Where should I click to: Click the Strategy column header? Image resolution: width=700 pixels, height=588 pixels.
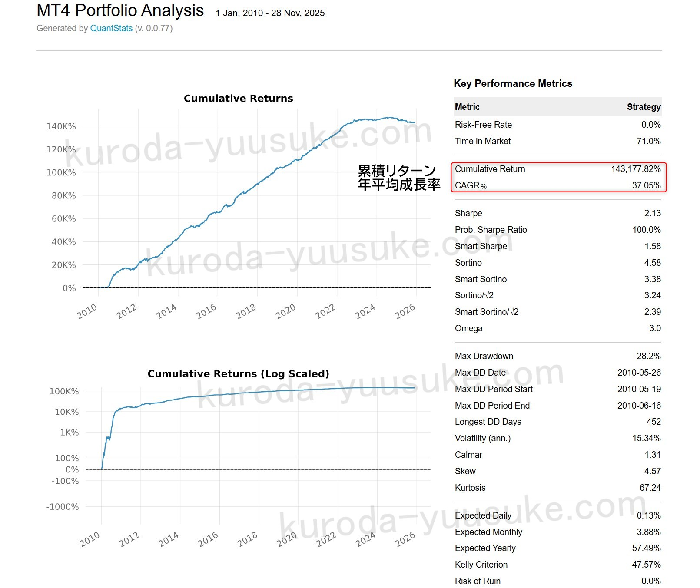click(x=644, y=107)
